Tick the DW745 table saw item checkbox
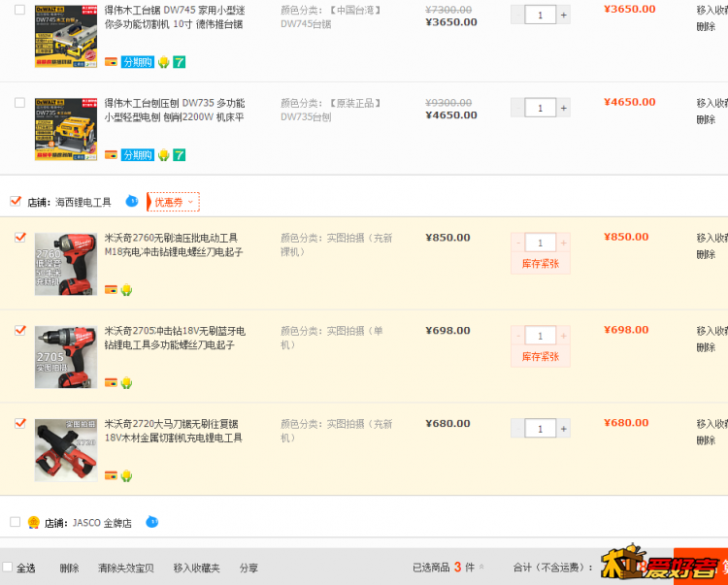The height and width of the screenshot is (585, 728). pyautogui.click(x=20, y=10)
